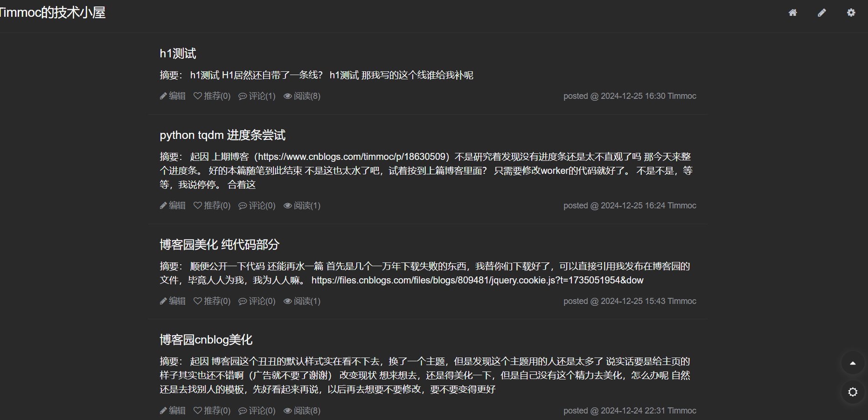Click posted date 2024-12-24 22:31 Timmoc
This screenshot has height=420, width=868.
630,411
